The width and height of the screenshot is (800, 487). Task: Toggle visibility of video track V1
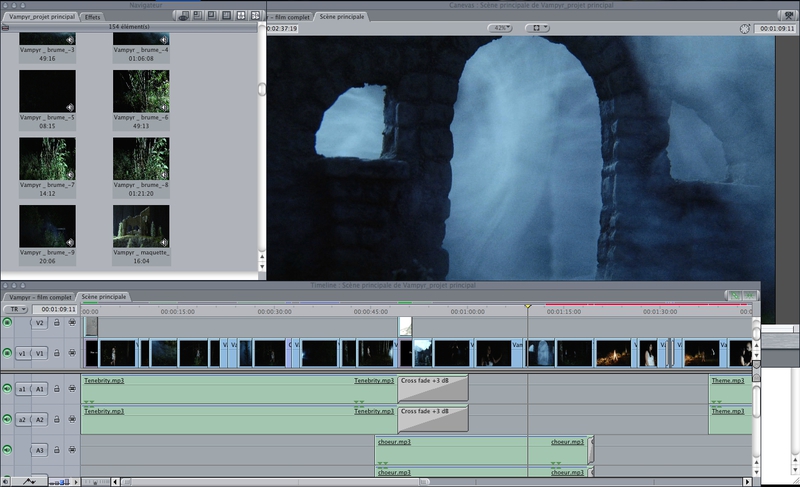pos(7,353)
